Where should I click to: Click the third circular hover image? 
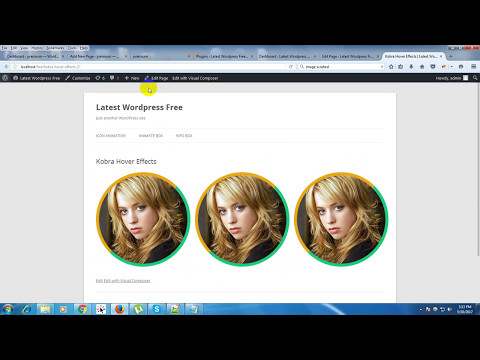[x=341, y=219]
